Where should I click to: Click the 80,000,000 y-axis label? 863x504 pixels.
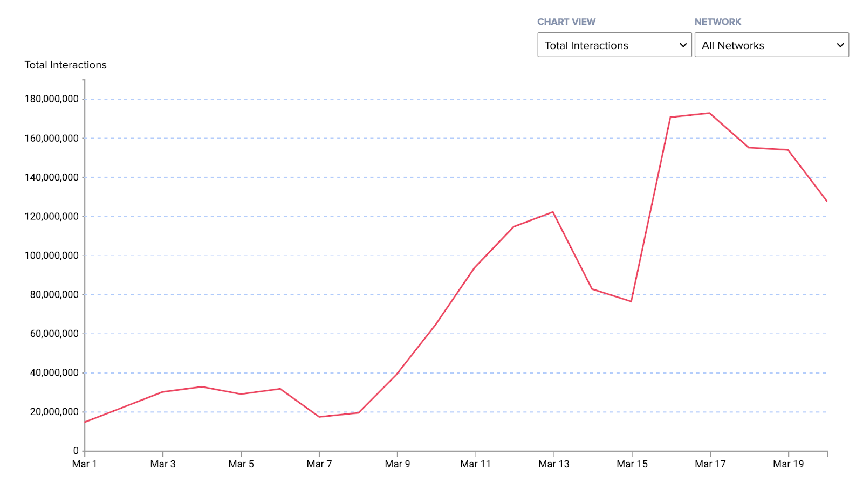(x=54, y=295)
